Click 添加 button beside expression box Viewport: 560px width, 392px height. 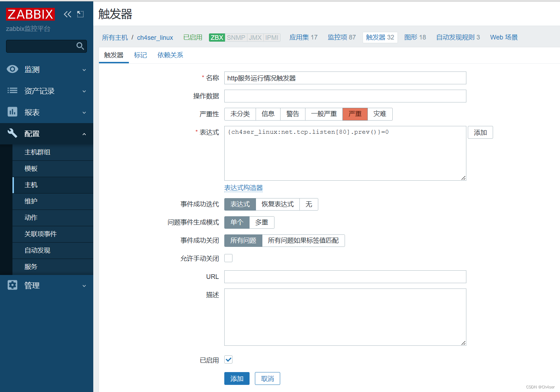480,132
